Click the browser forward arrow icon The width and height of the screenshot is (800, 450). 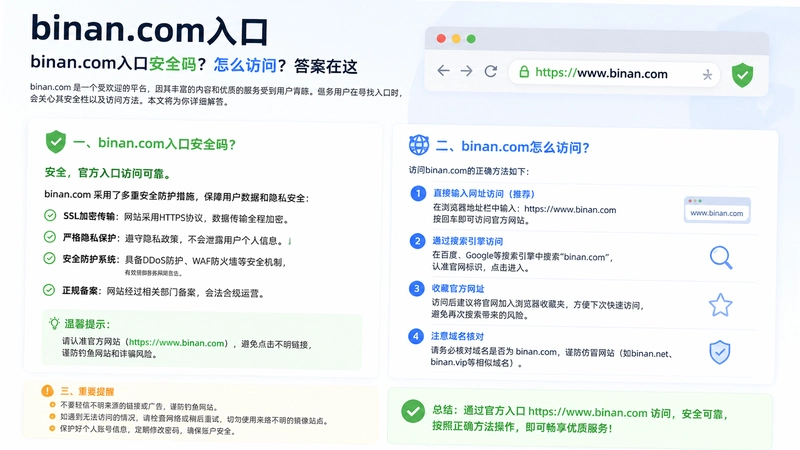(466, 71)
